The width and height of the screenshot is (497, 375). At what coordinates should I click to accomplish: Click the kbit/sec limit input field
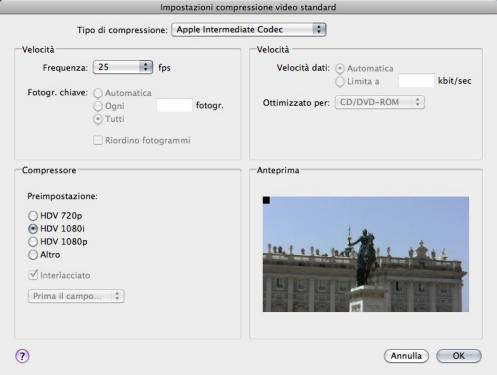tap(417, 81)
